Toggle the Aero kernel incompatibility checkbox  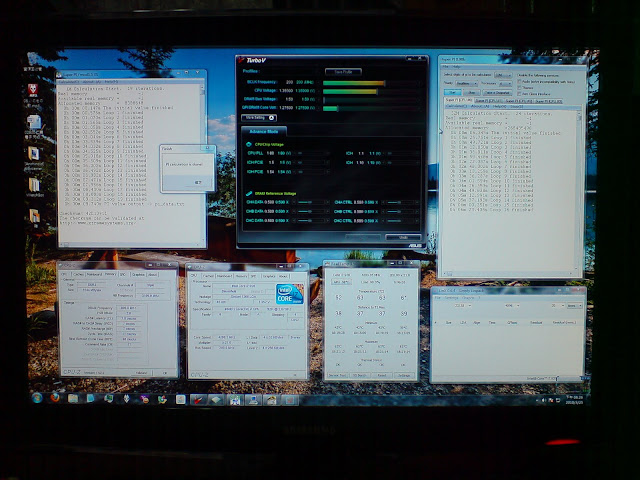[x=520, y=82]
